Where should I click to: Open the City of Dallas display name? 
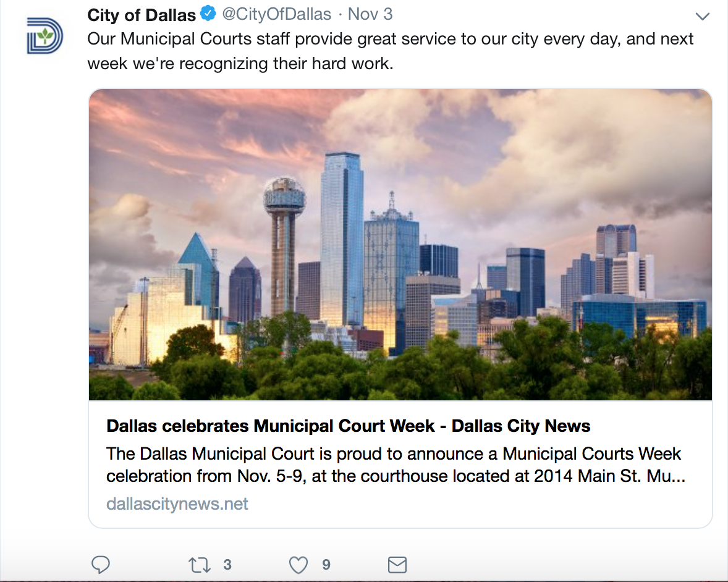[x=141, y=15]
